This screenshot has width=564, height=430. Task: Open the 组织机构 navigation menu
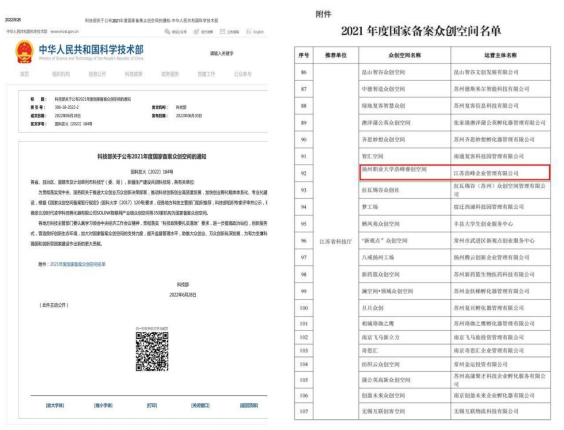click(61, 74)
